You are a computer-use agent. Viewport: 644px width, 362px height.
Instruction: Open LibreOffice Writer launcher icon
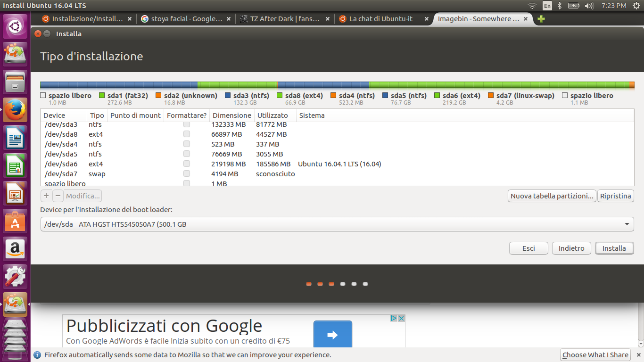point(15,137)
